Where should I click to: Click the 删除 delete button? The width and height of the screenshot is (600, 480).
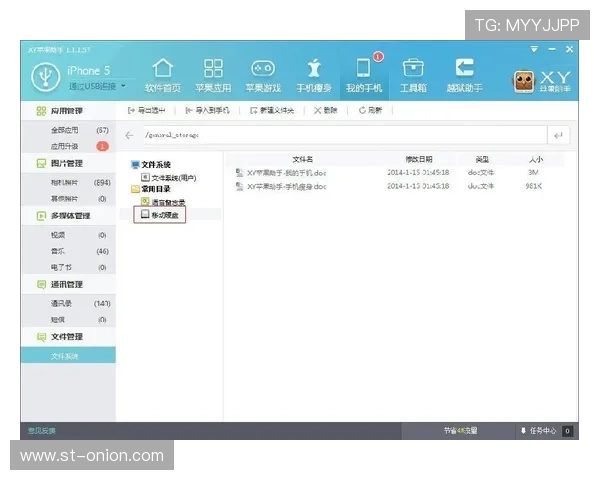326,110
